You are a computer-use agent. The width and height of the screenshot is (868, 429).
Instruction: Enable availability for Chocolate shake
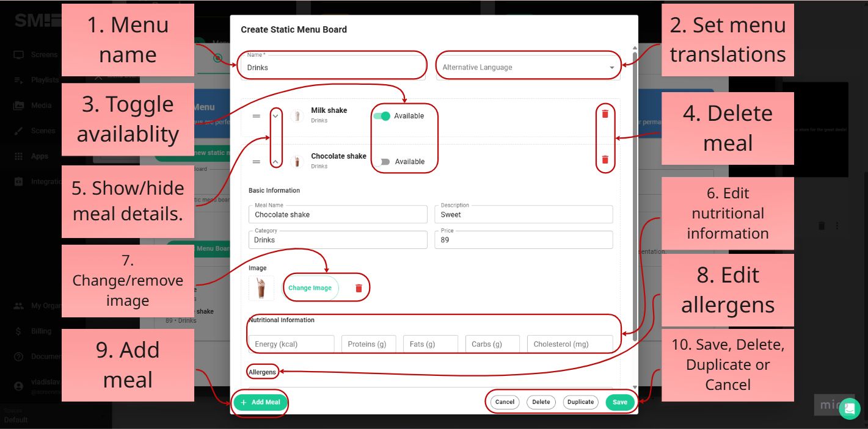tap(384, 161)
